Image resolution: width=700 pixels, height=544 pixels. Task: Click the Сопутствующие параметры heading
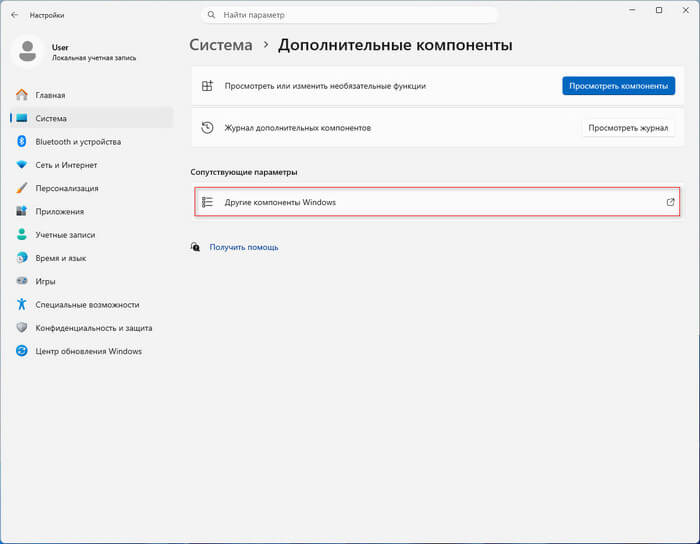point(244,172)
